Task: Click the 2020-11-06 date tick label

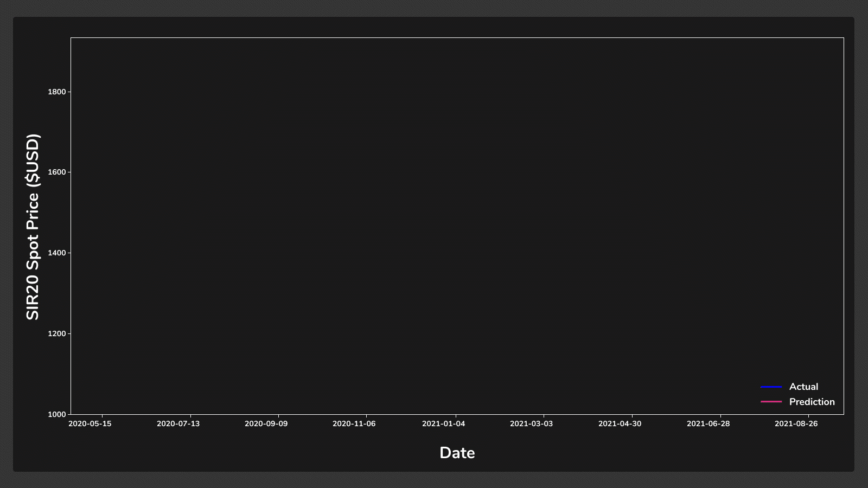Action: (x=354, y=423)
